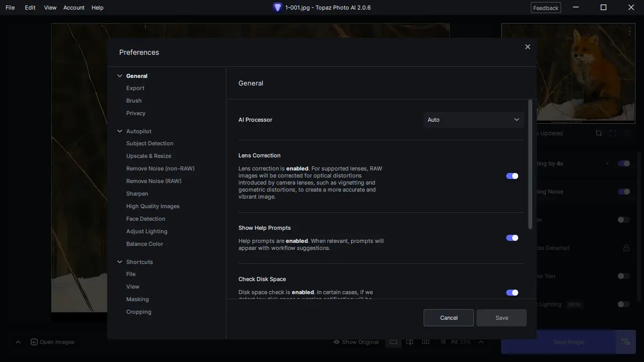Select the fox image thumbnail preview
Viewport: 644px width, 362px height.
click(x=569, y=72)
